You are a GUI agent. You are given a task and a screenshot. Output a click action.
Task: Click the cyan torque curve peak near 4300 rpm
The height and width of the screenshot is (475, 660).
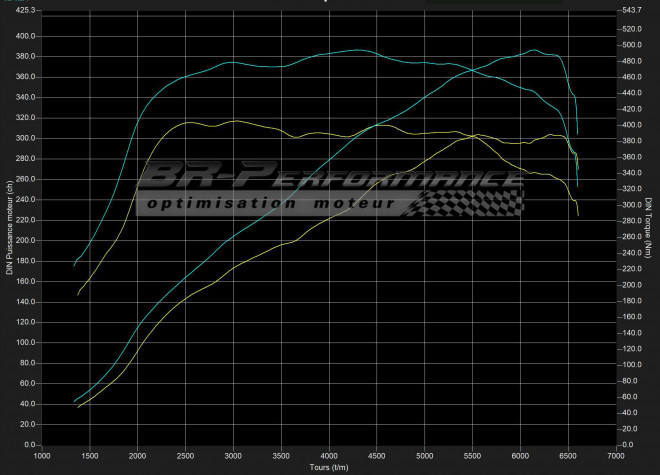tap(357, 50)
